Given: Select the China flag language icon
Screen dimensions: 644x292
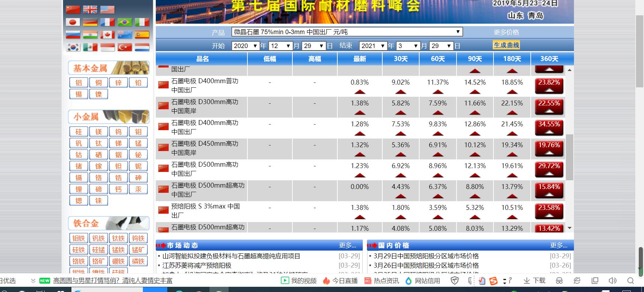Looking at the screenshot, I should tap(73, 9).
